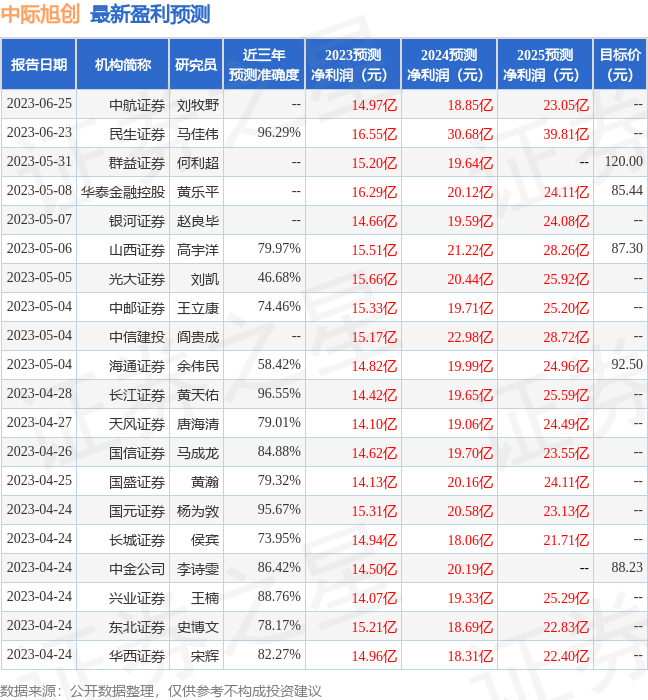Click institution 海通证券
The height and width of the screenshot is (700, 648).
tap(137, 367)
